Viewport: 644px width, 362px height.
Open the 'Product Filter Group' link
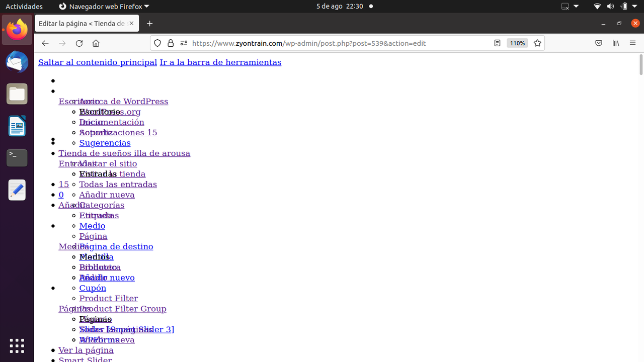123,309
